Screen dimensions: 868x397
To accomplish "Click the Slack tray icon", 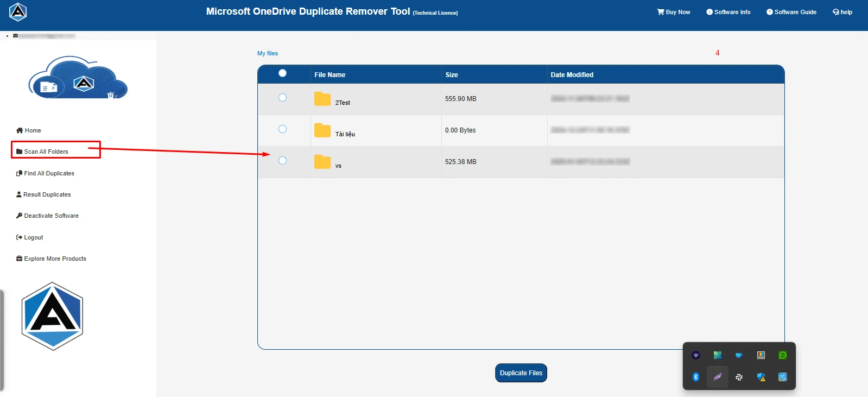I will click(739, 377).
